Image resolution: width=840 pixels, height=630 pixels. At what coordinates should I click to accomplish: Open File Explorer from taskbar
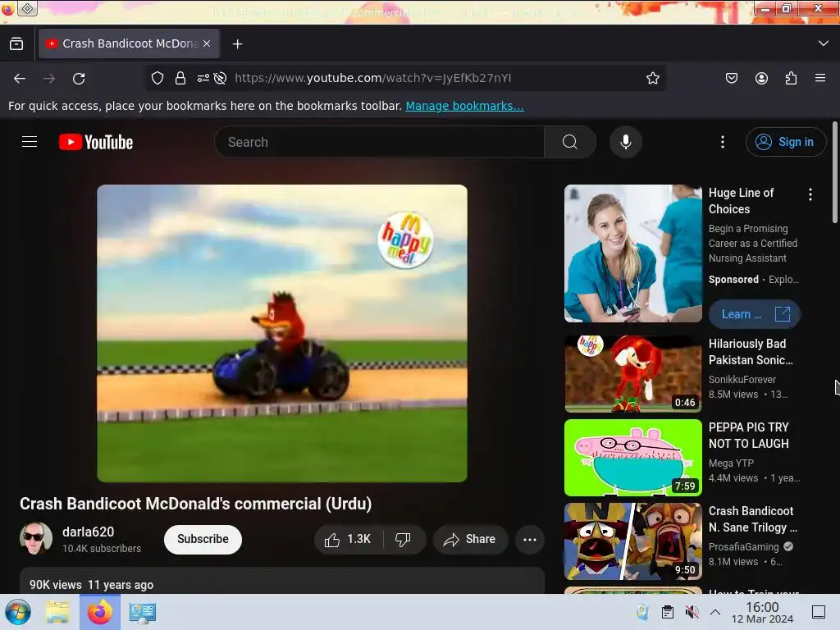point(57,612)
